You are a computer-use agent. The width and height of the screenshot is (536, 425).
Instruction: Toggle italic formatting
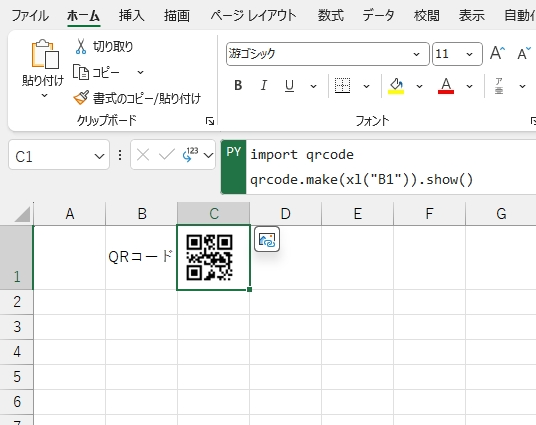[264, 85]
